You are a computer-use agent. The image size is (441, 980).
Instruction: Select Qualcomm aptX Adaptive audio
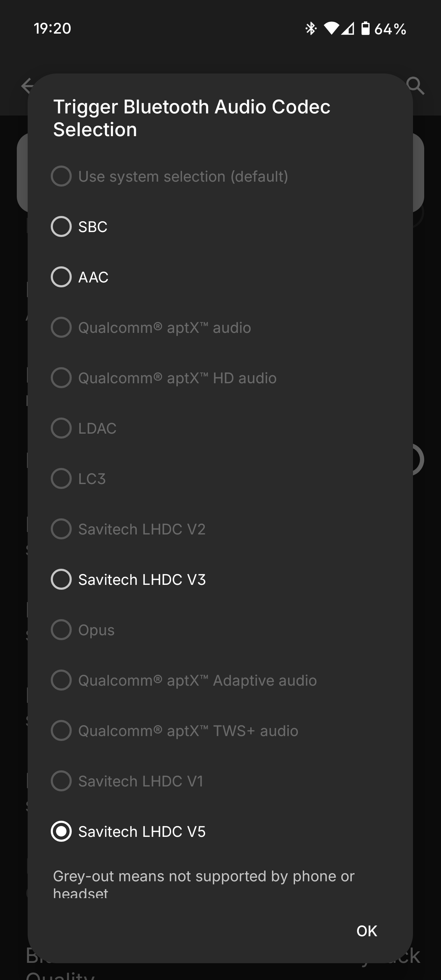point(61,680)
